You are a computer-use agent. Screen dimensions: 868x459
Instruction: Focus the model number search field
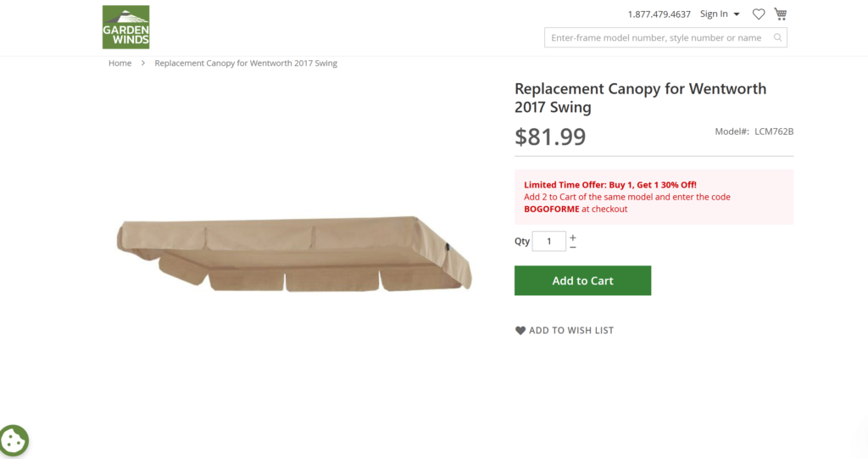pos(657,38)
